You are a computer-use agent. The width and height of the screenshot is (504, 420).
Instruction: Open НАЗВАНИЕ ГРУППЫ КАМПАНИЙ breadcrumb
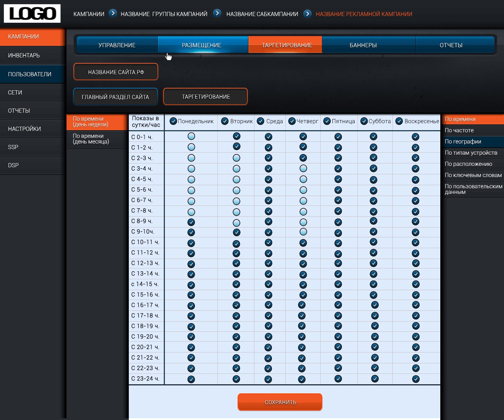[164, 14]
